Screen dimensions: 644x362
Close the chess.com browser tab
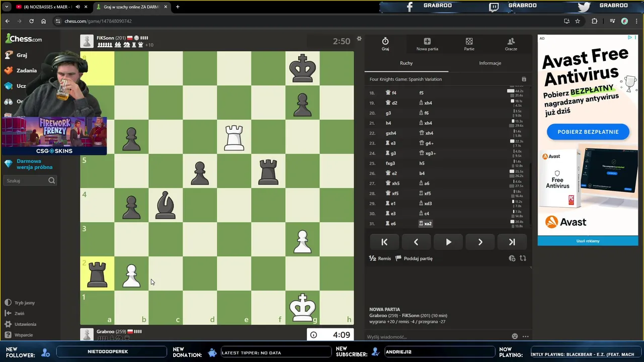pyautogui.click(x=166, y=7)
